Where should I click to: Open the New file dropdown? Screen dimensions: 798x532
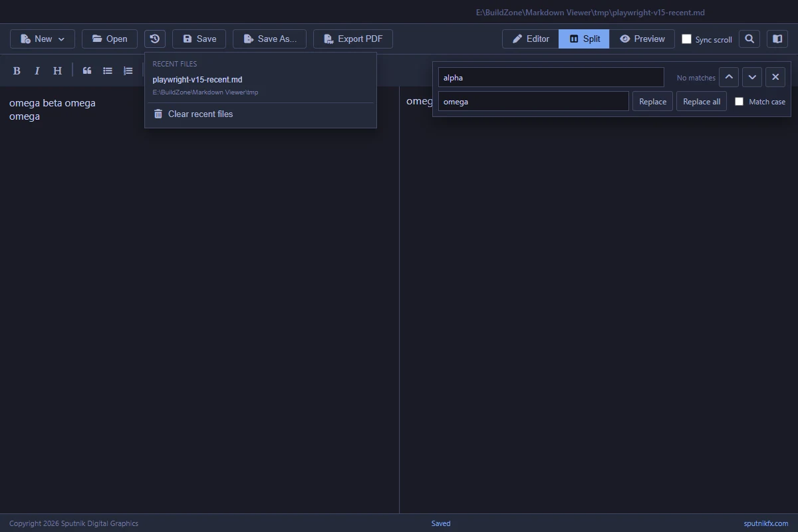tap(43, 39)
